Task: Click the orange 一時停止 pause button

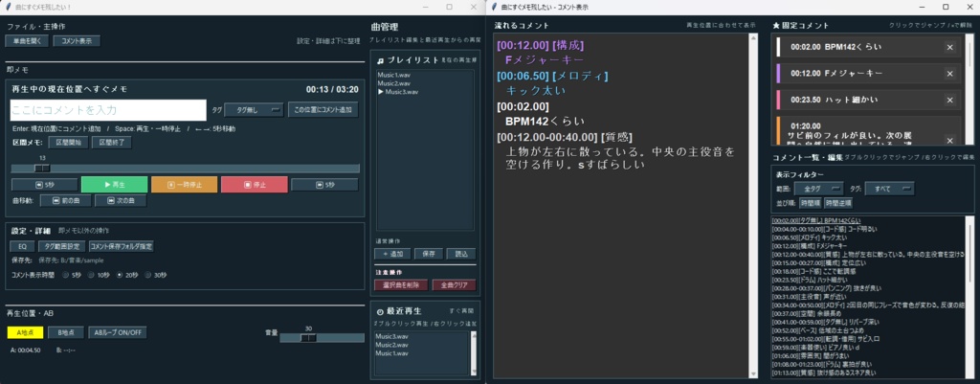Action: [x=185, y=185]
